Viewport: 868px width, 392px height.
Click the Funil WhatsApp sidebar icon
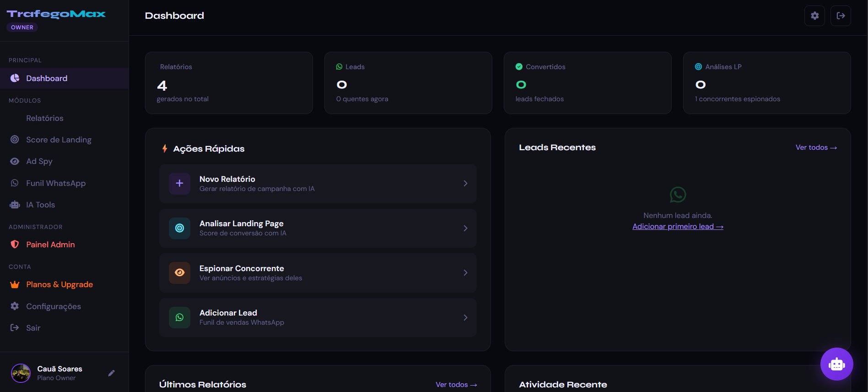click(x=15, y=183)
